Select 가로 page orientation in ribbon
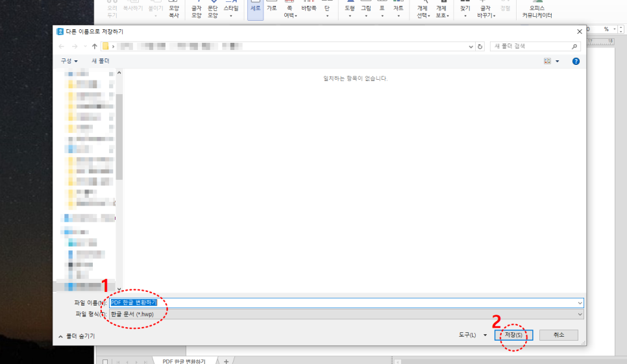This screenshot has width=627, height=364. [x=272, y=8]
